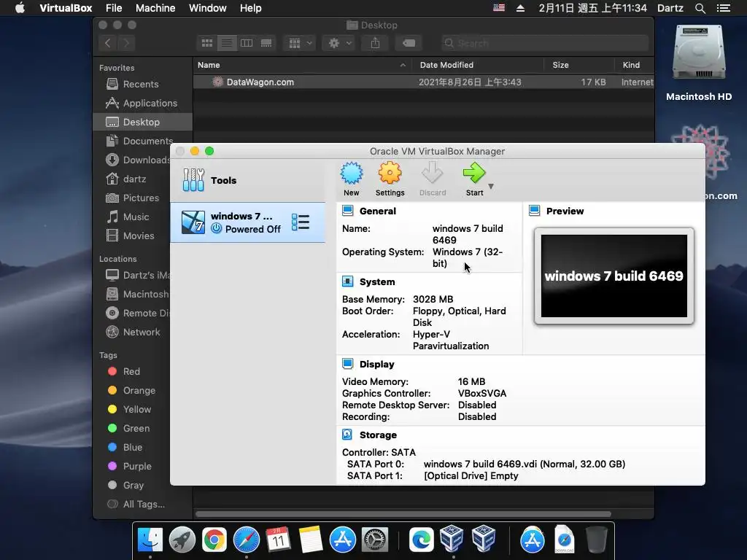Open Launchpad from the Dock

pos(182,540)
